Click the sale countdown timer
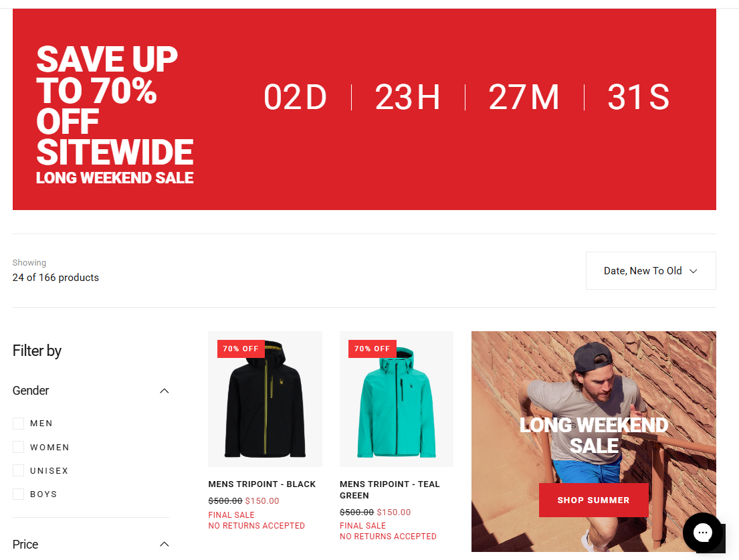This screenshot has height=560, width=739. (466, 97)
